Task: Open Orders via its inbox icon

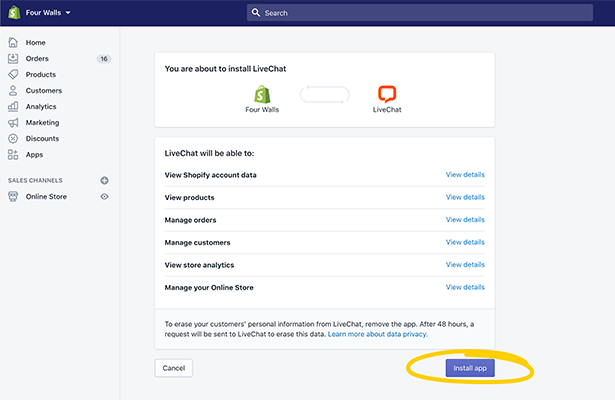Action: point(13,59)
